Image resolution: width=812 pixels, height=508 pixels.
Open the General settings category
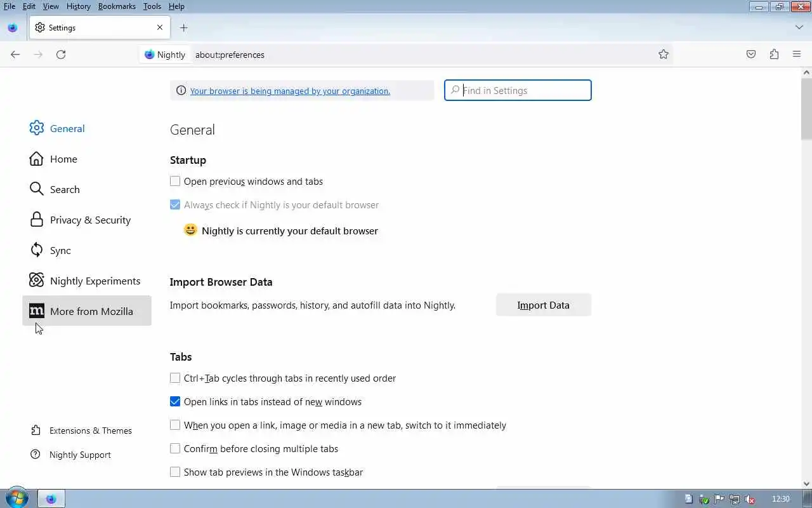point(87,128)
